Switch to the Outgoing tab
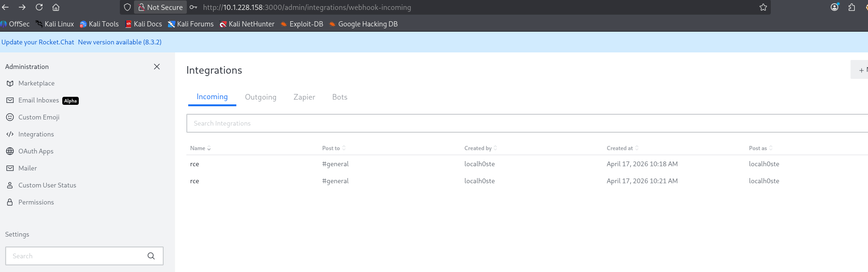 tap(260, 97)
